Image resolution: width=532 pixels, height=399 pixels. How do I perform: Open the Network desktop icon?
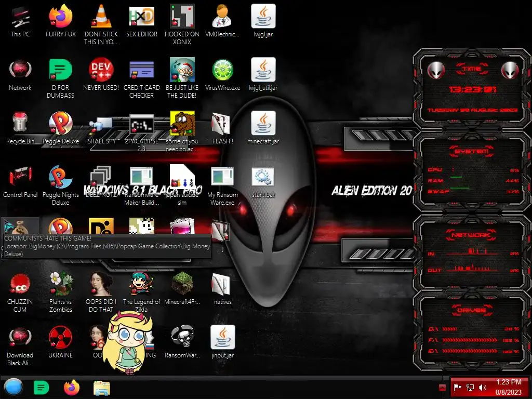tap(20, 70)
